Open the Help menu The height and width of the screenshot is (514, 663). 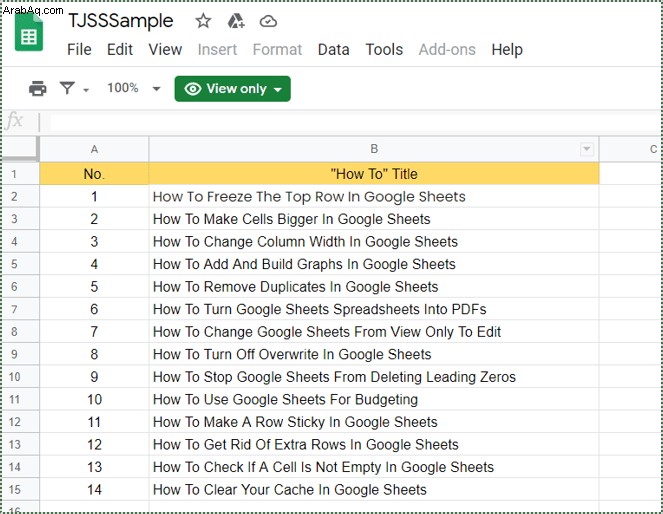pos(507,49)
